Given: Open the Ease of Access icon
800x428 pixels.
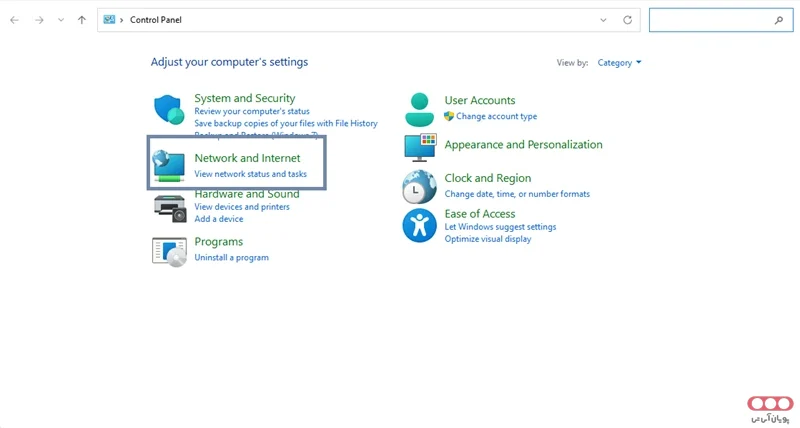Looking at the screenshot, I should click(x=420, y=225).
